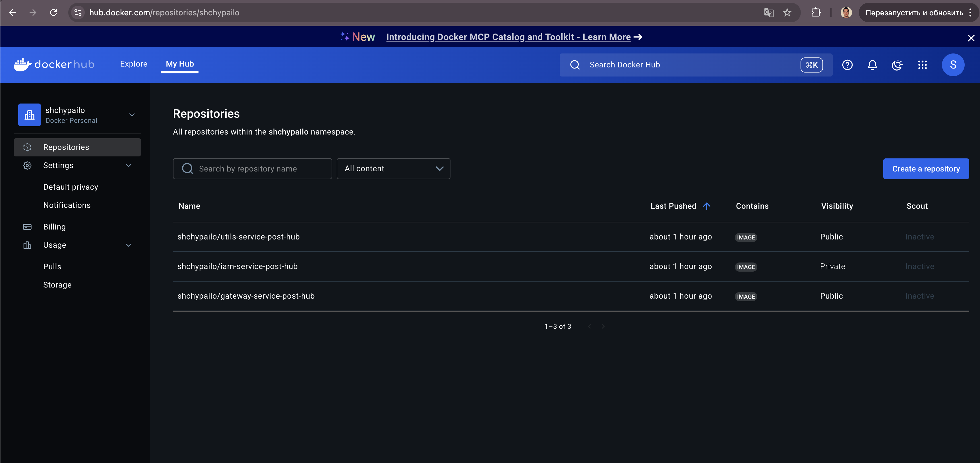Reload the page
This screenshot has height=463, width=980.
[54, 13]
